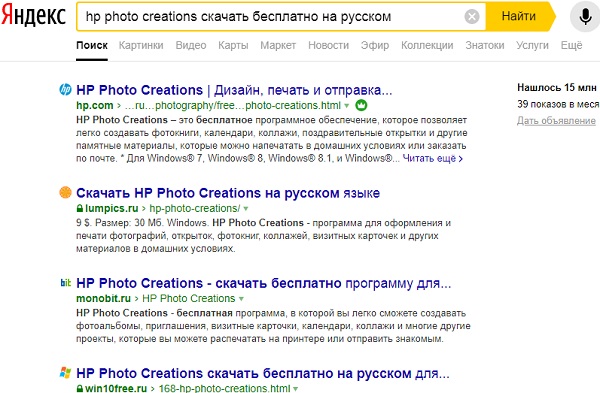
Task: Switch to the Эфир tab
Action: click(x=375, y=45)
